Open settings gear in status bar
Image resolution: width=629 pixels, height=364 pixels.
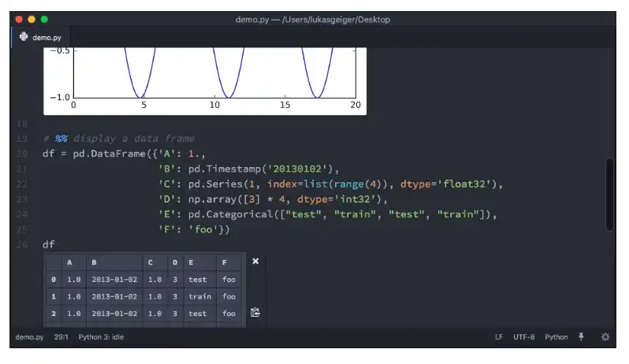605,337
